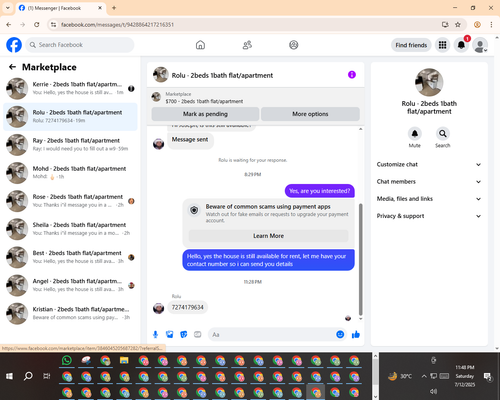This screenshot has width=500, height=400.
Task: Click large listing thumbnail in right panel
Action: click(429, 82)
